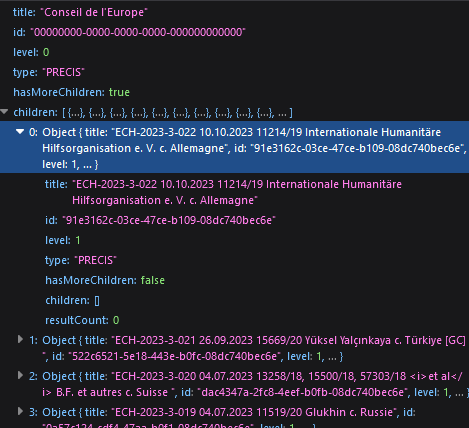Select nested type "PRECIS" value
Screen dimensions: 469x428
pyautogui.click(x=95, y=260)
